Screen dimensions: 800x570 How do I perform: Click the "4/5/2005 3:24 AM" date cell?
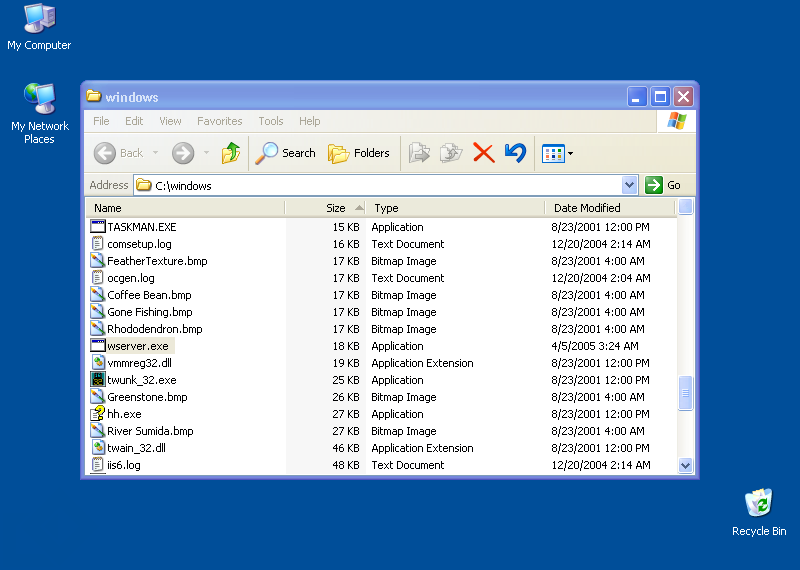594,346
